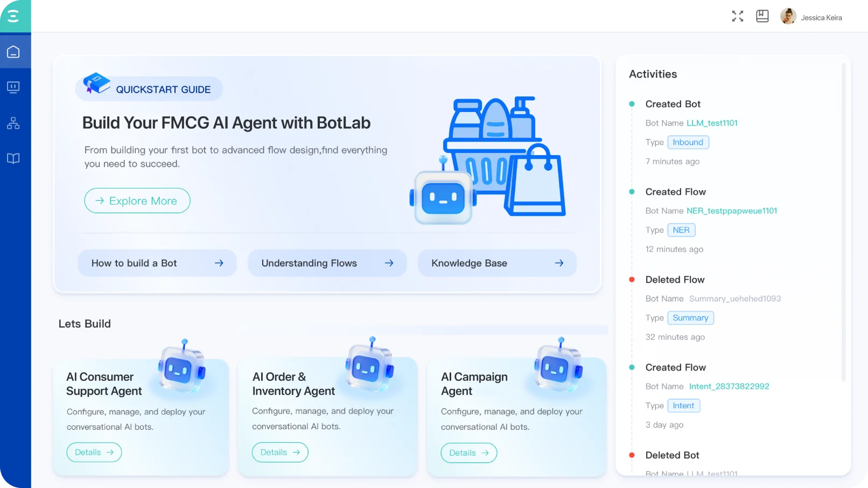The image size is (868, 488).
Task: Open the Understanding Flows guide
Action: click(x=327, y=263)
